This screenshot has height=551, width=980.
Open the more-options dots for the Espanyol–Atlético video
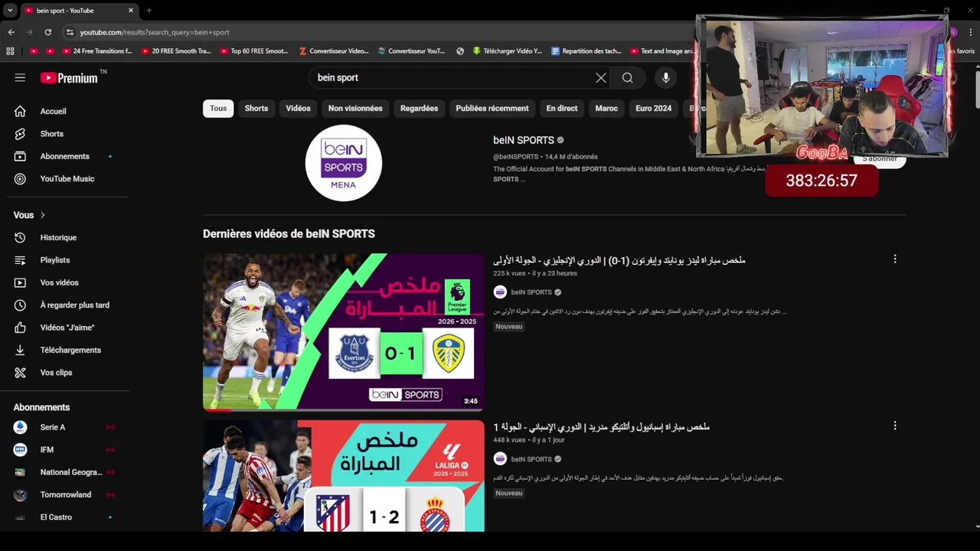(x=894, y=425)
